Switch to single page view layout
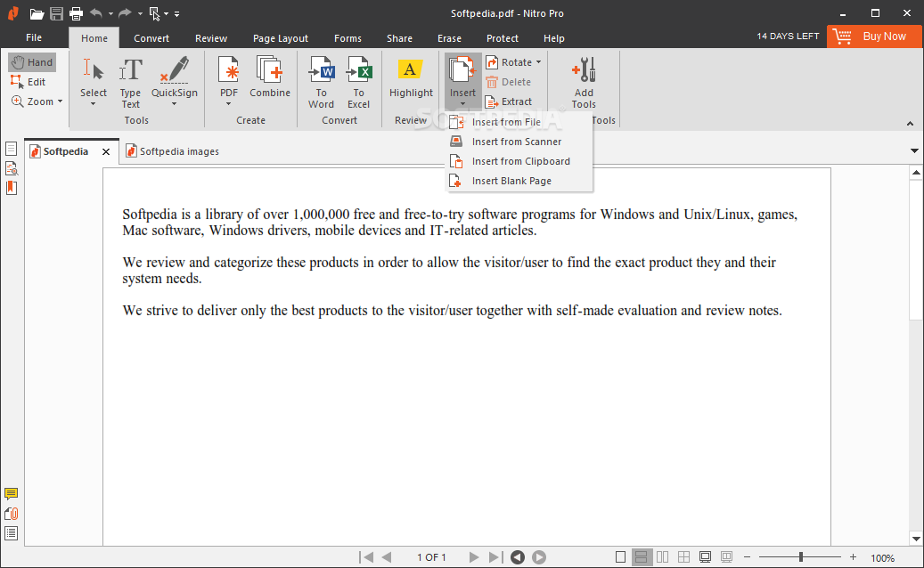Viewport: 924px width, 568px height. tap(621, 557)
